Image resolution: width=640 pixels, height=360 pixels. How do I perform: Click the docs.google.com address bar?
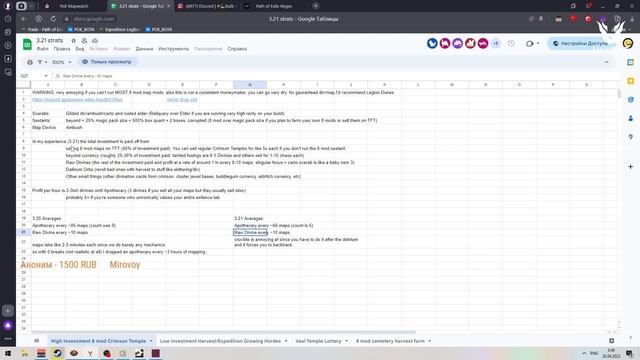pos(94,19)
